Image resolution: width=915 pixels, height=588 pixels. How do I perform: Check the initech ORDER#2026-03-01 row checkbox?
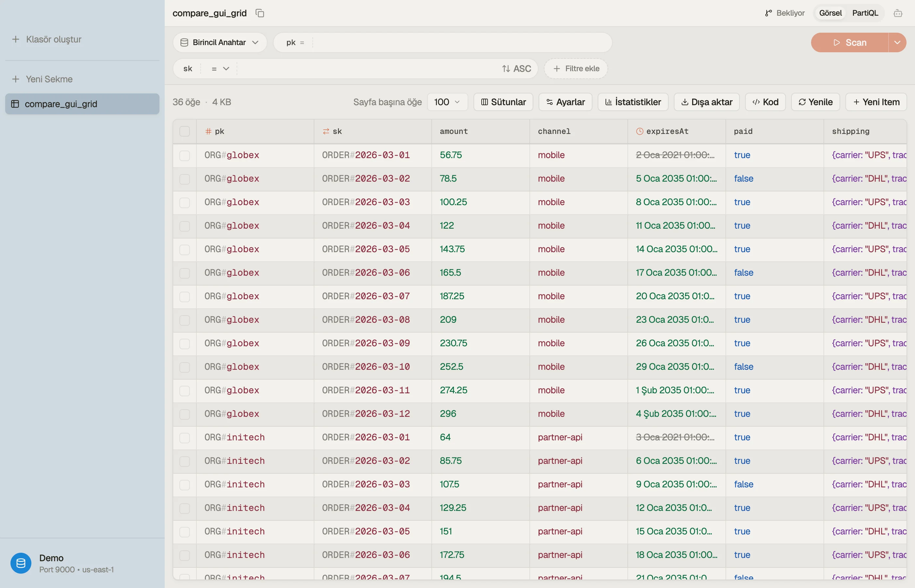click(184, 437)
